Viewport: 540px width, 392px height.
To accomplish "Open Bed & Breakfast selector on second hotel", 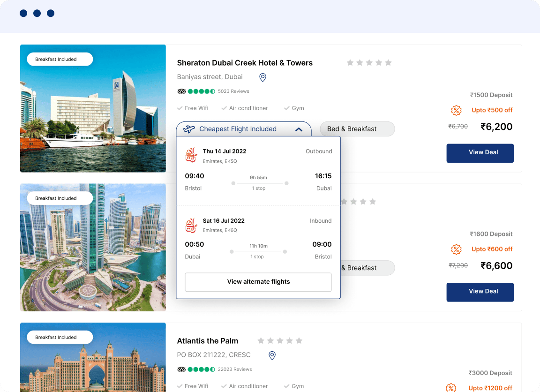I will (x=367, y=268).
